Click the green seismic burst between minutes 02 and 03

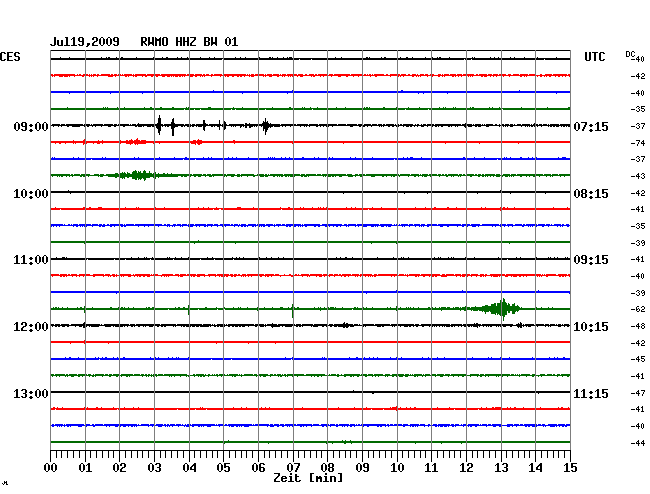tap(139, 175)
